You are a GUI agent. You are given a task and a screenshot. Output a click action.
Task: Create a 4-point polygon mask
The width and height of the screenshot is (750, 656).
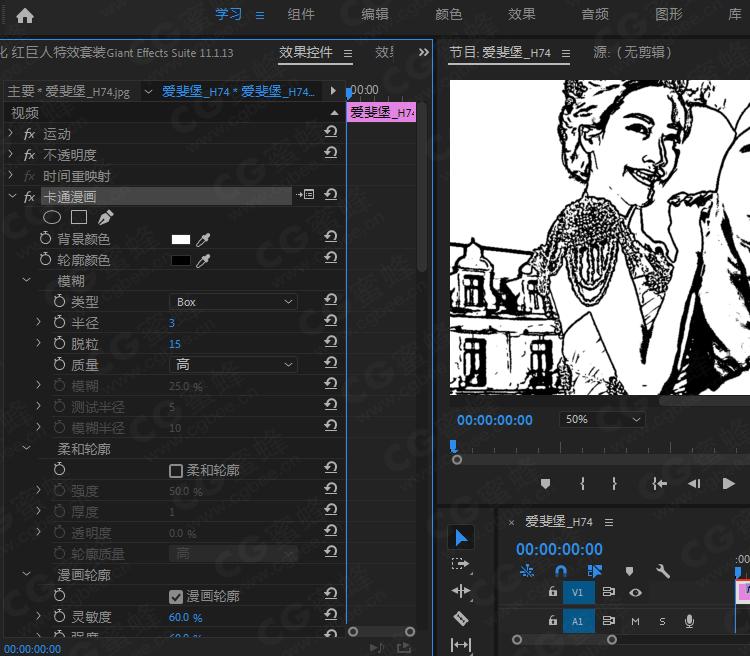click(x=79, y=218)
